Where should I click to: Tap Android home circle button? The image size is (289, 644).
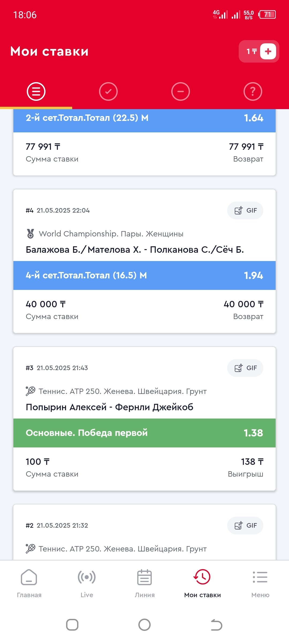coord(144,625)
